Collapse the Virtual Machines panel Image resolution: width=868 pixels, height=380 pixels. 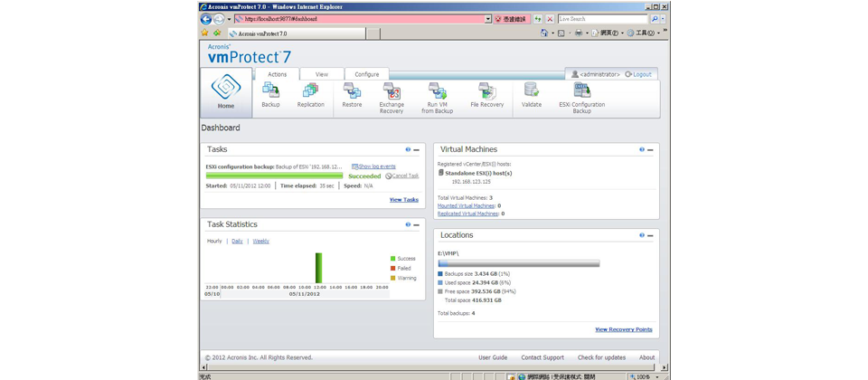[650, 150]
